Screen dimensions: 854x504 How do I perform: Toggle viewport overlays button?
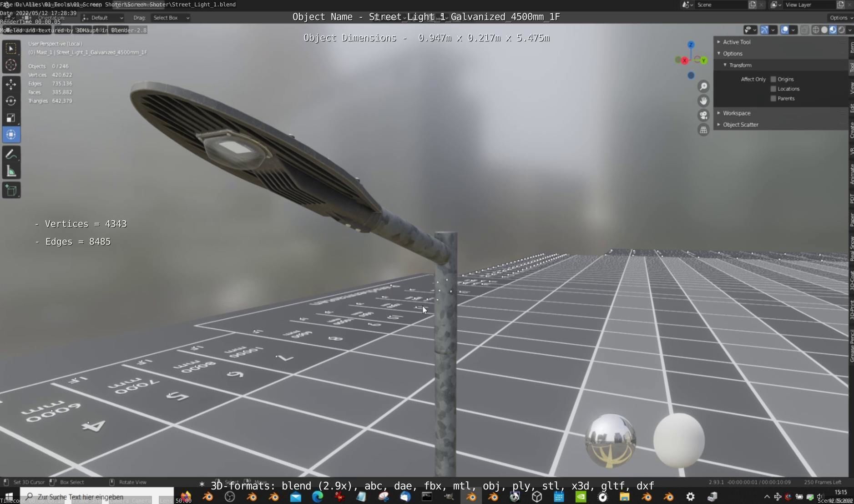pyautogui.click(x=785, y=30)
